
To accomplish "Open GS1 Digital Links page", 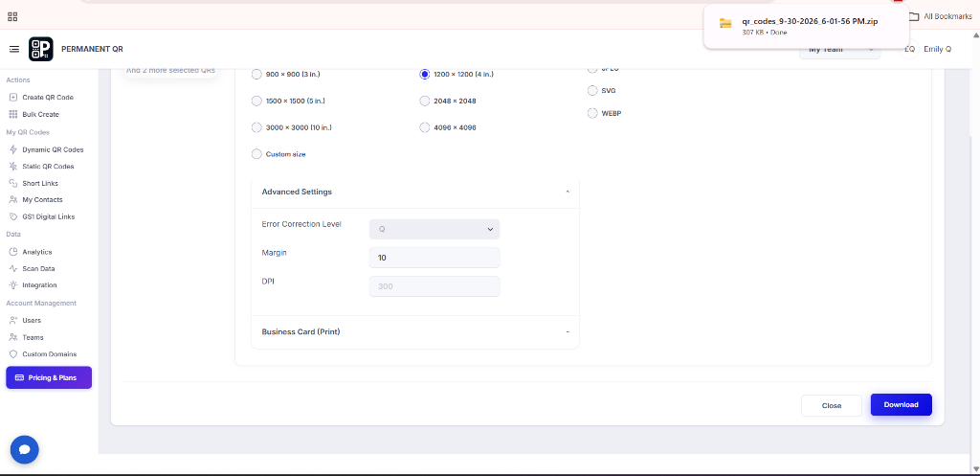I will point(49,216).
